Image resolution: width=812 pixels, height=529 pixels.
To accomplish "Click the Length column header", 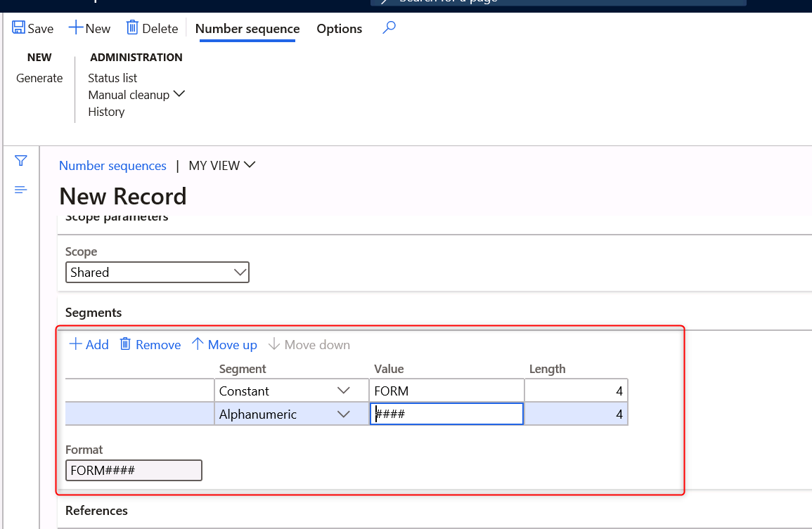I will [x=548, y=369].
